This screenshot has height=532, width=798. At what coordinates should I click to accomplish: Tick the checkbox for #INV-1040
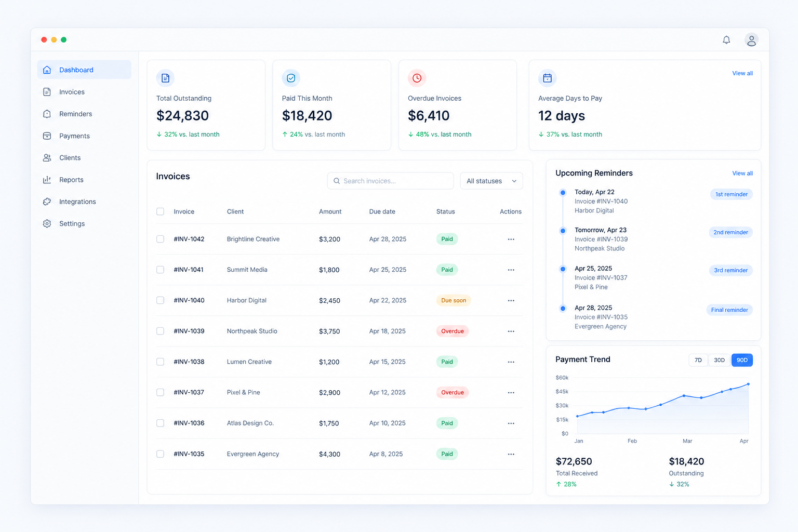point(160,300)
